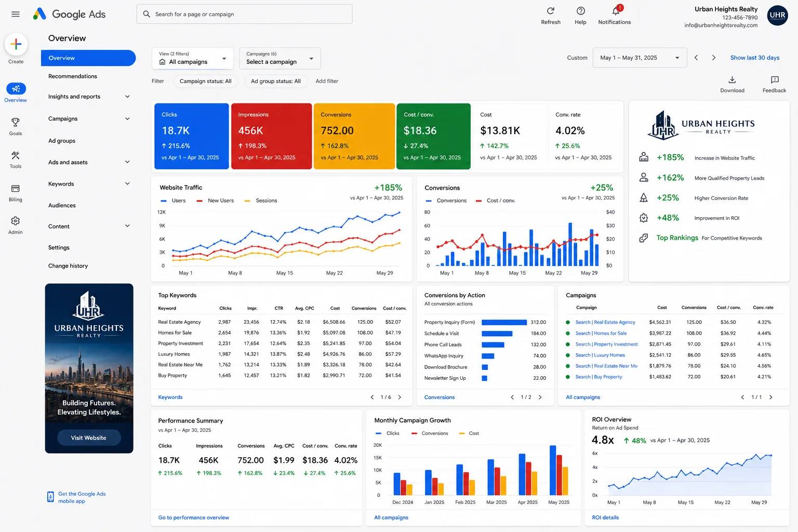Open Recommendations page

tap(73, 76)
